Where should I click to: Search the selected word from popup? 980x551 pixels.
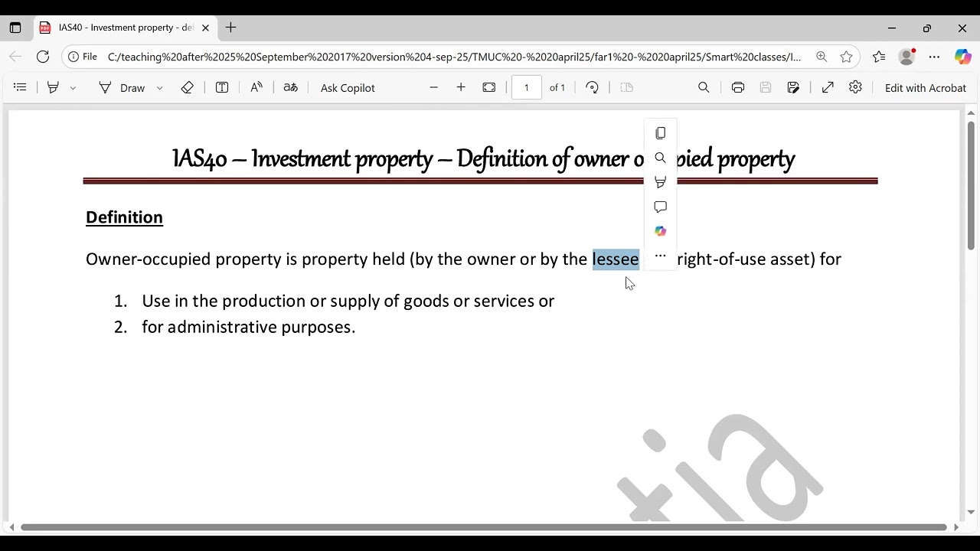tap(661, 158)
